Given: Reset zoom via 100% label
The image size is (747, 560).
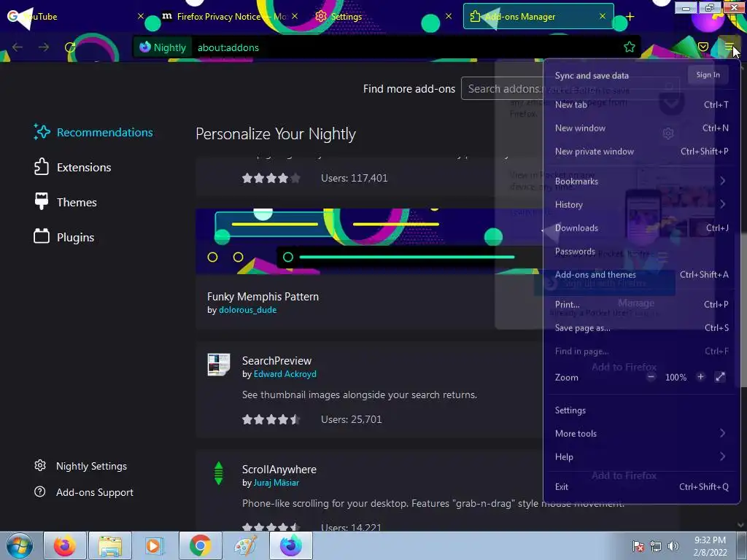Looking at the screenshot, I should (676, 378).
